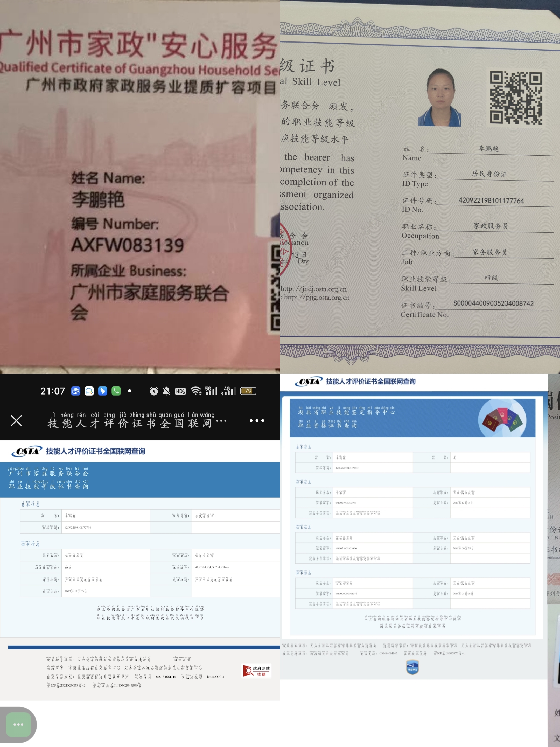This screenshot has height=747, width=560.
Task: Tap the battery indicator showing 79
Action: (249, 391)
